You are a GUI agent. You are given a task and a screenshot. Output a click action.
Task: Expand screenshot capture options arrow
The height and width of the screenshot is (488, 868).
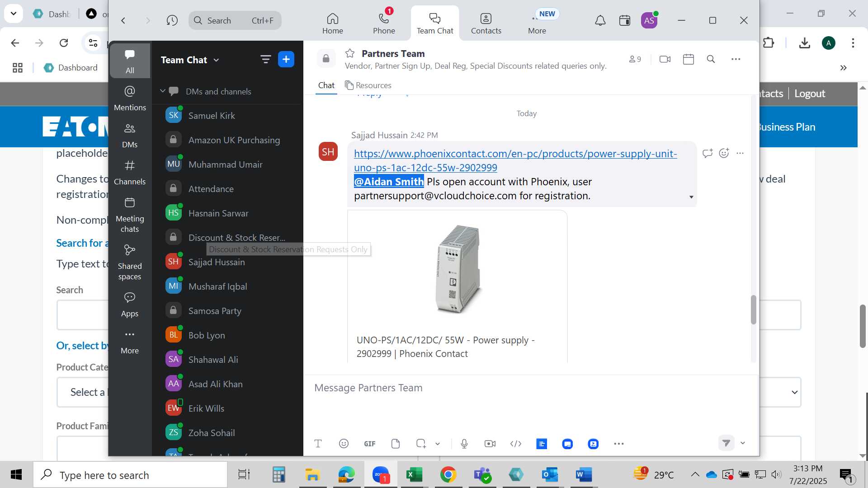tap(438, 444)
